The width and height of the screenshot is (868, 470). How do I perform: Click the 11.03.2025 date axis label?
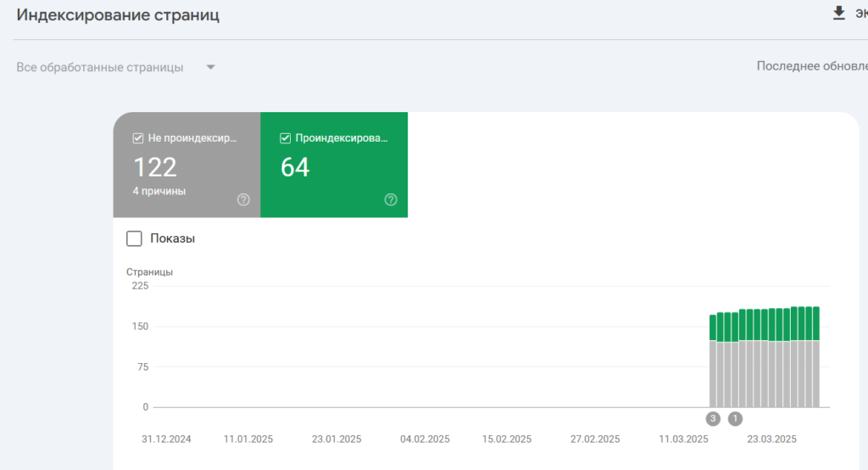pos(684,439)
